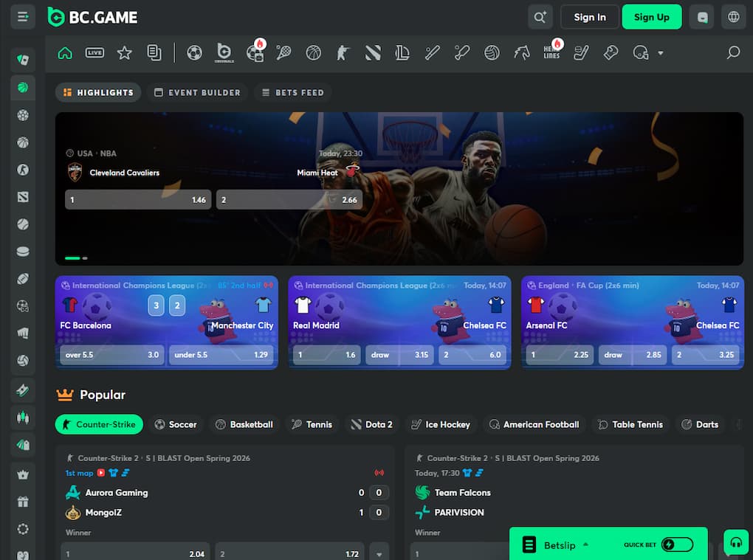The image size is (753, 560).
Task: Select the League of Legends icon
Action: (x=402, y=53)
